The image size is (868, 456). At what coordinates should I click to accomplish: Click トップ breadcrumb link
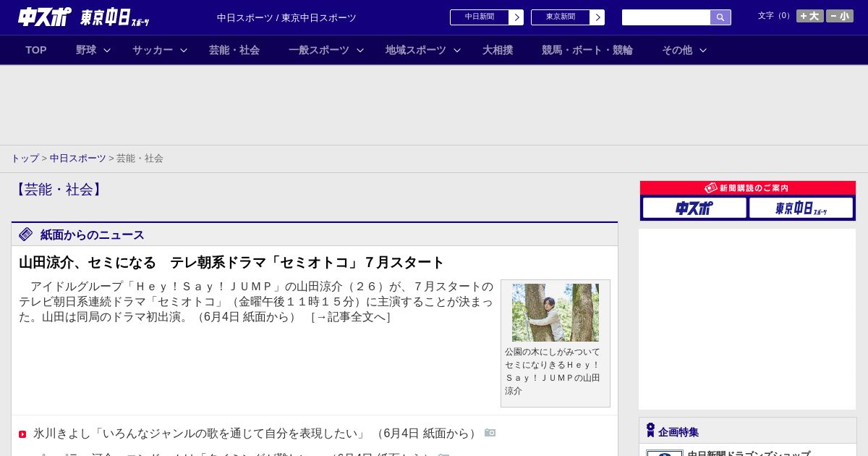25,159
